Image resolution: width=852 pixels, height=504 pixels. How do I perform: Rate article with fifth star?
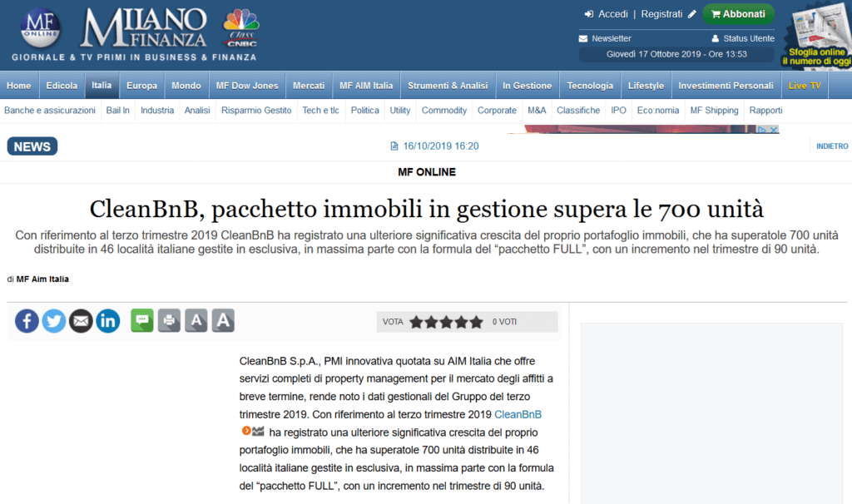(x=477, y=322)
